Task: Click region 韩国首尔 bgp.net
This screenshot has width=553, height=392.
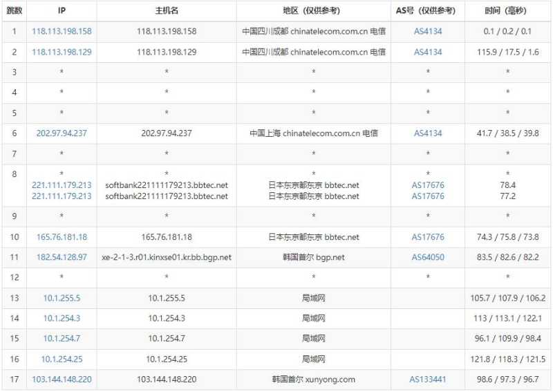Action: pyautogui.click(x=314, y=257)
